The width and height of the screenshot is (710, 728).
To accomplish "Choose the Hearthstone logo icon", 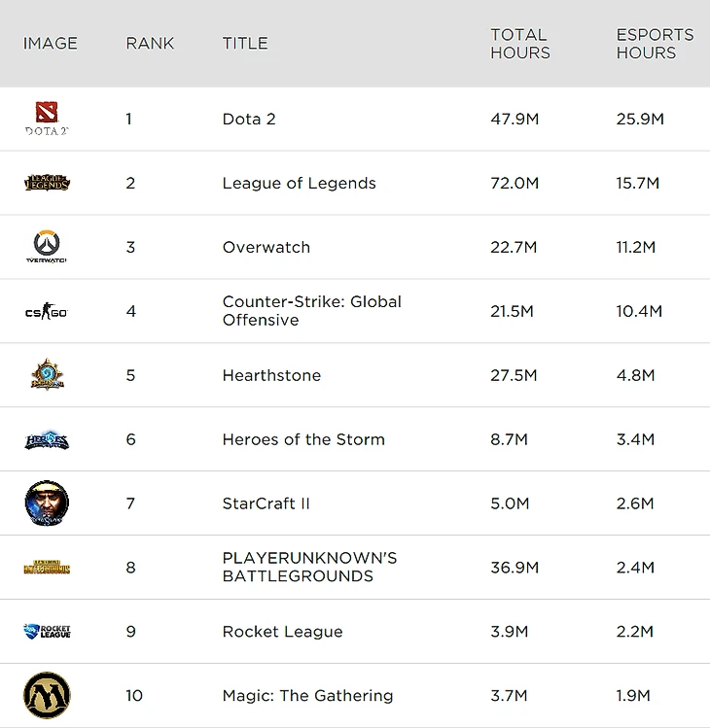I will pyautogui.click(x=47, y=374).
